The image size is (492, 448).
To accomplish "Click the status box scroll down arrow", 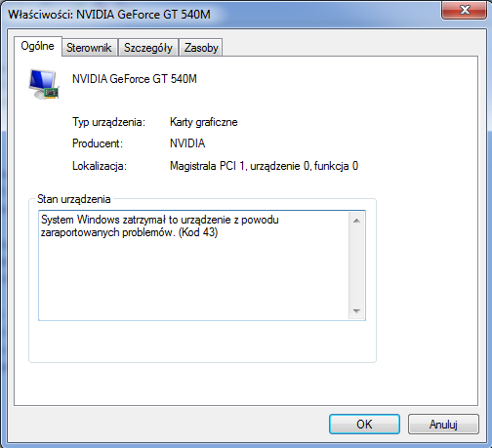I will 356,311.
